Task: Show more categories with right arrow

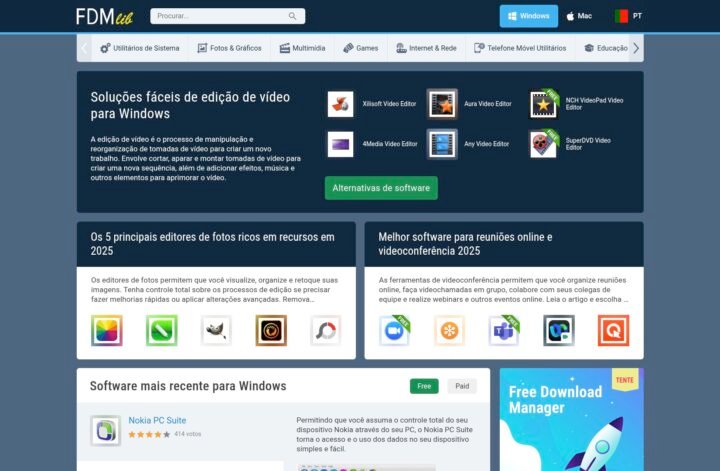Action: [x=636, y=48]
